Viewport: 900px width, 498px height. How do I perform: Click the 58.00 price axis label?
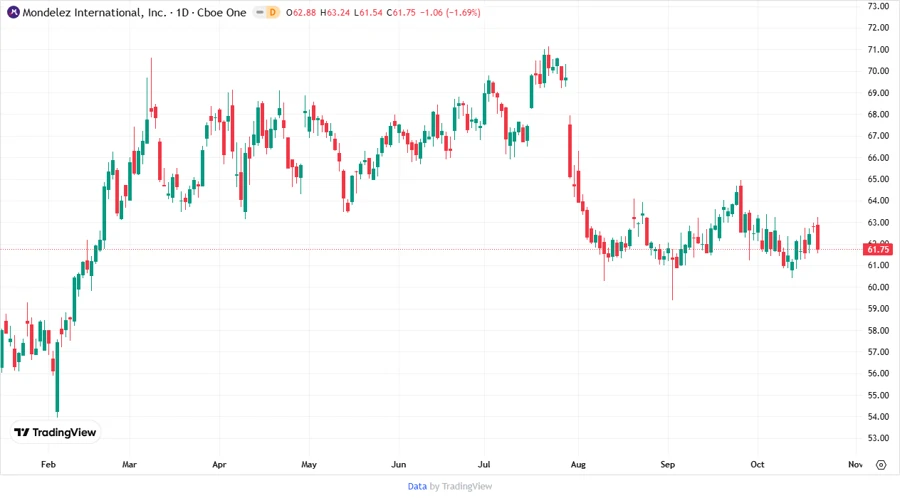click(878, 330)
